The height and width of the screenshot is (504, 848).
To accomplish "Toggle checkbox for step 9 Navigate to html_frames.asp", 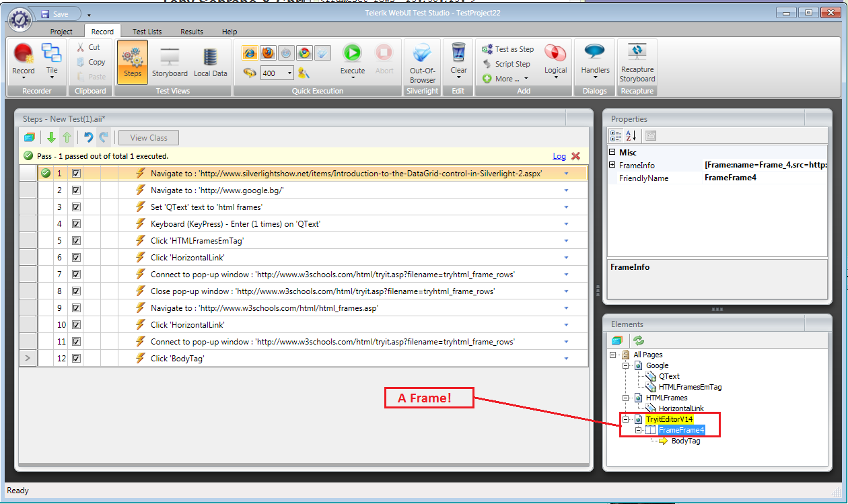I will point(76,308).
